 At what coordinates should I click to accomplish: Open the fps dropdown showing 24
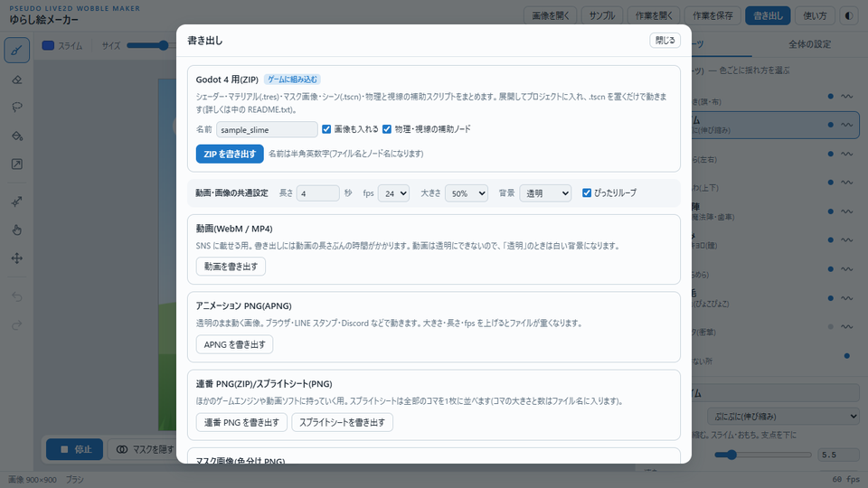(393, 193)
